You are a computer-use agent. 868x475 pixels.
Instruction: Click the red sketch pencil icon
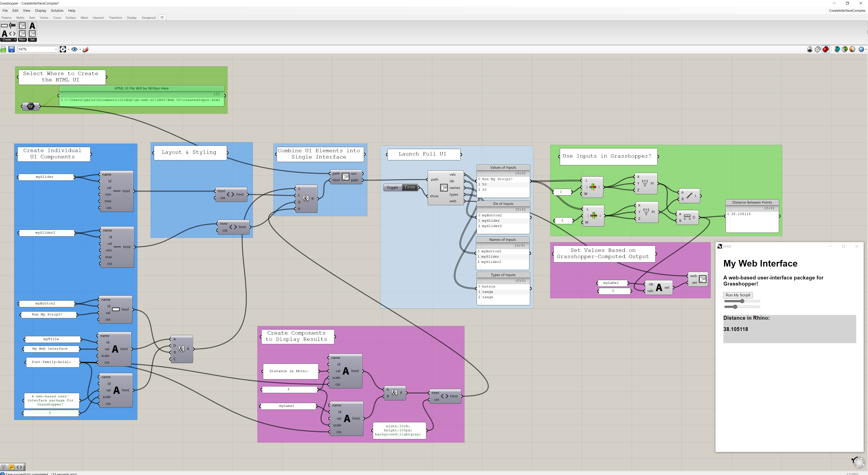tap(86, 50)
